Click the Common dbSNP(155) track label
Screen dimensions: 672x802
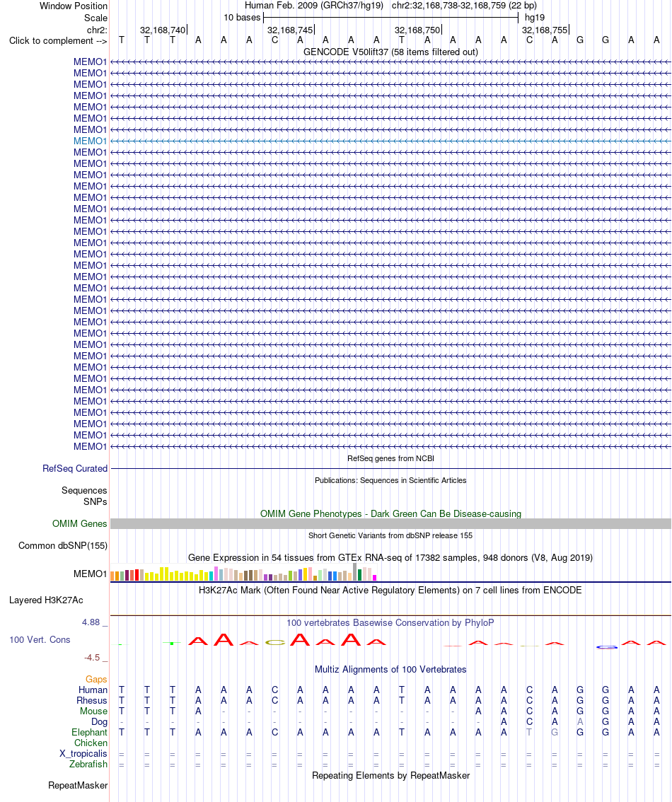tap(62, 546)
